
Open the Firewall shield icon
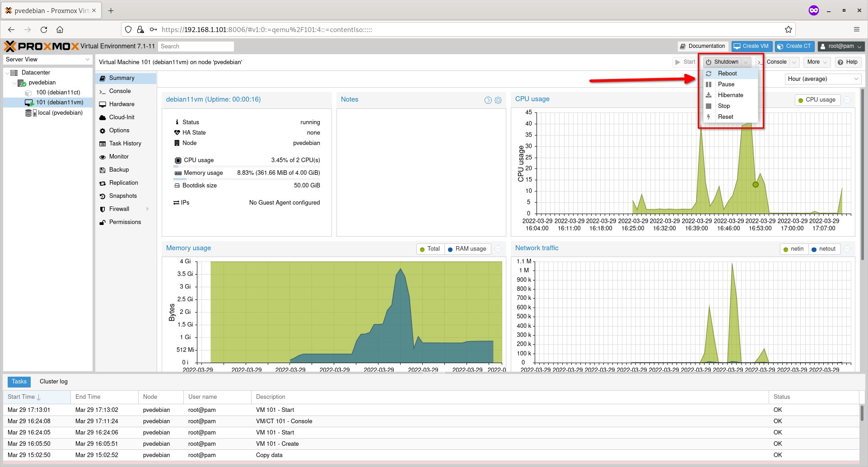click(x=103, y=209)
